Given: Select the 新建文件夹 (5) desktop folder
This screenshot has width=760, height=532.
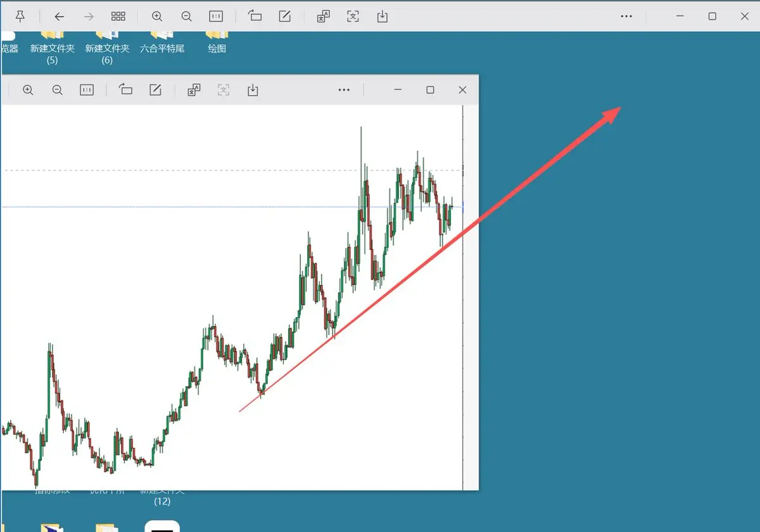Looking at the screenshot, I should click(53, 47).
